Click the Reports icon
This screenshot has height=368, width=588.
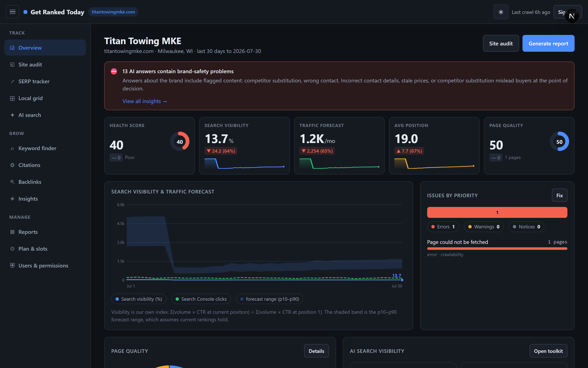click(12, 232)
